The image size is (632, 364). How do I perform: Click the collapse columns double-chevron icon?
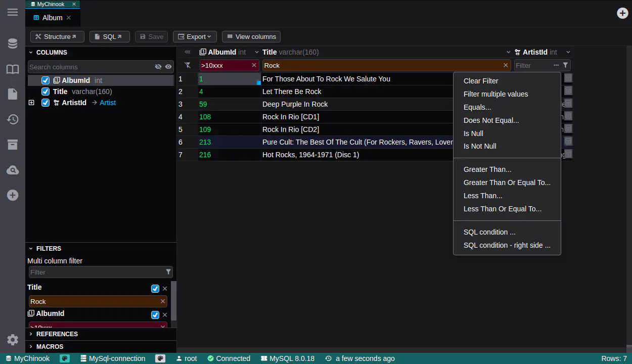[188, 52]
